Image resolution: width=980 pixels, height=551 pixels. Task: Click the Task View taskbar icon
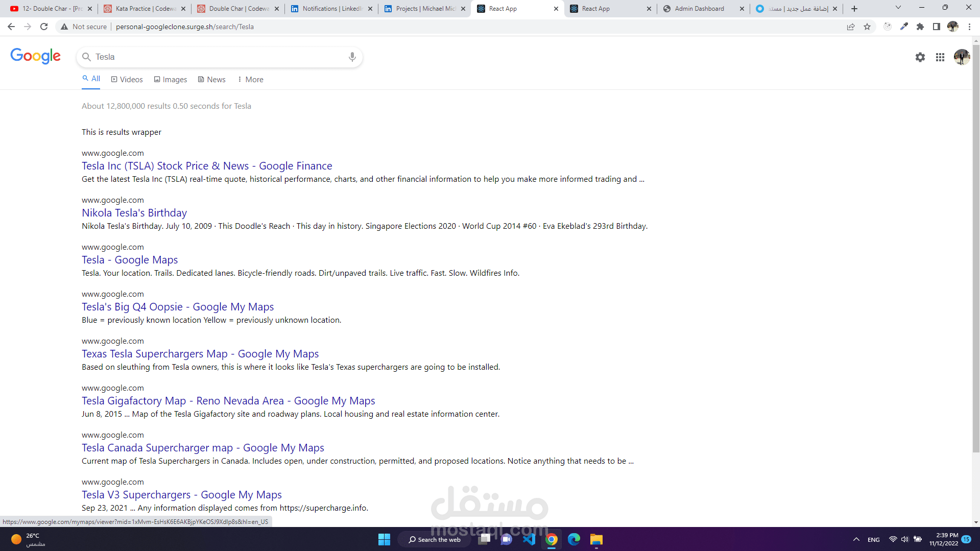485,539
